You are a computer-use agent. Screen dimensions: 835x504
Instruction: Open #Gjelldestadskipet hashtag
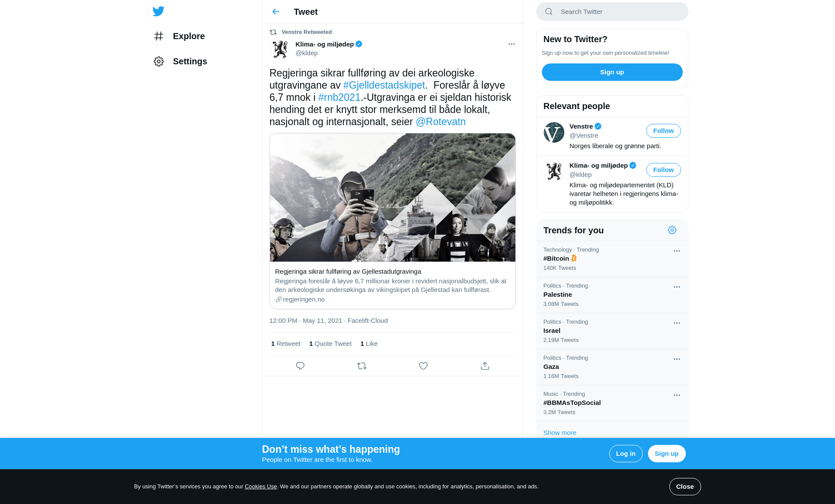tap(384, 85)
